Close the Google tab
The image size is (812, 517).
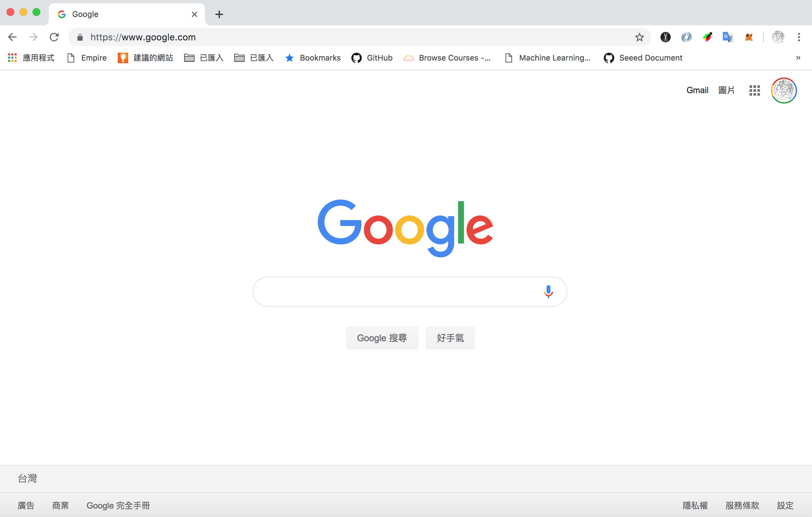click(x=195, y=14)
